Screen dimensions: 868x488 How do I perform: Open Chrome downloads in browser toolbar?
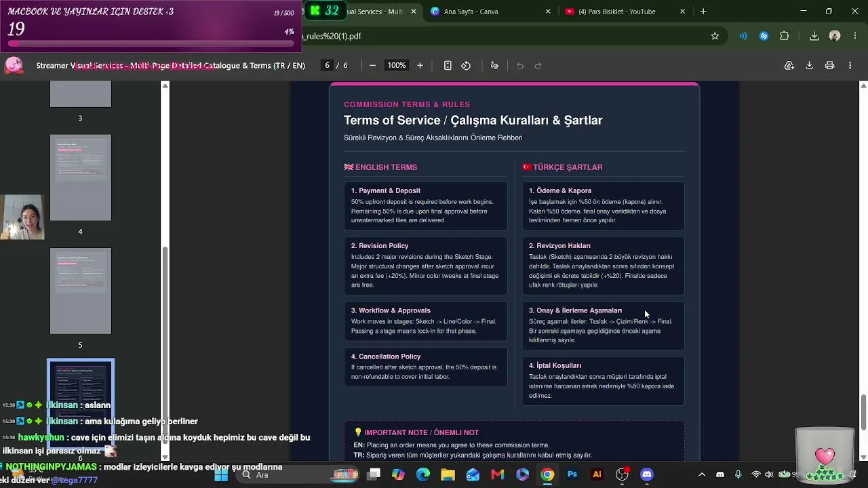pos(814,36)
